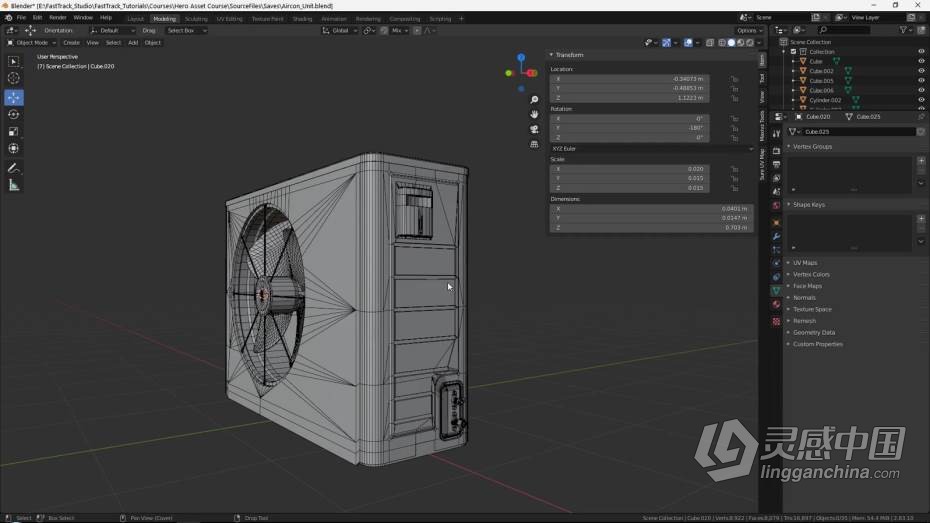Open Texture properties checker tab
The height and width of the screenshot is (523, 930).
(776, 321)
